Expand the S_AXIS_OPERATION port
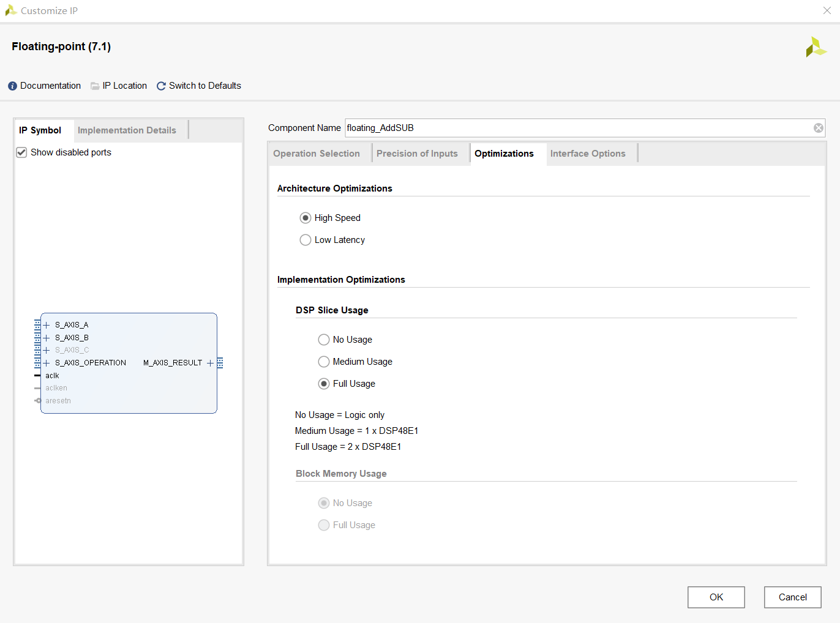Screen dimensions: 840x623 47,363
